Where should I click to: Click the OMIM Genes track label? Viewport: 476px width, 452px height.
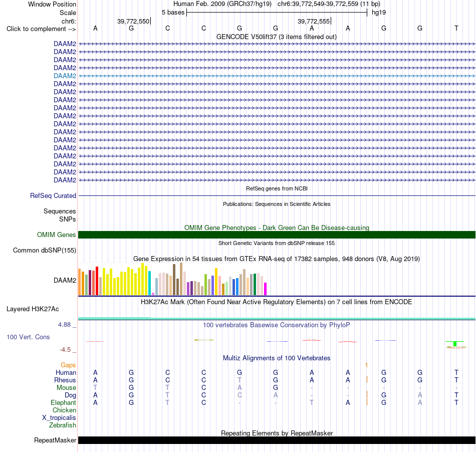(56, 235)
